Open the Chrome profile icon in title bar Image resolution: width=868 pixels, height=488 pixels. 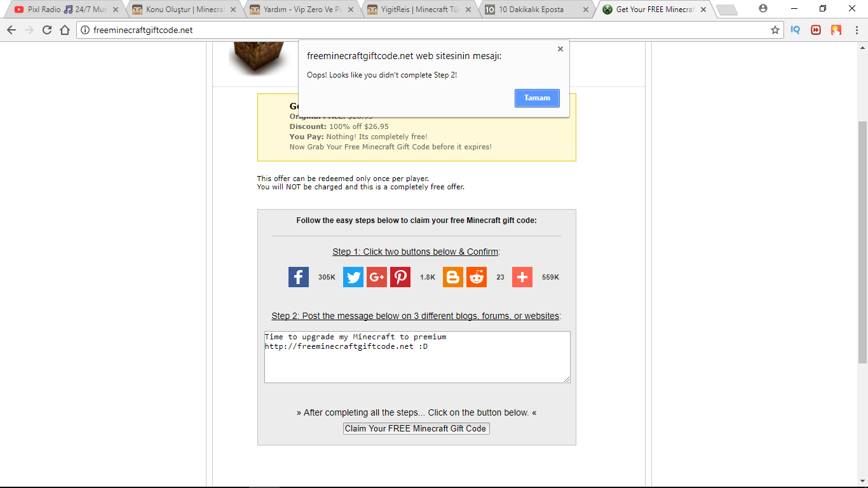click(763, 9)
